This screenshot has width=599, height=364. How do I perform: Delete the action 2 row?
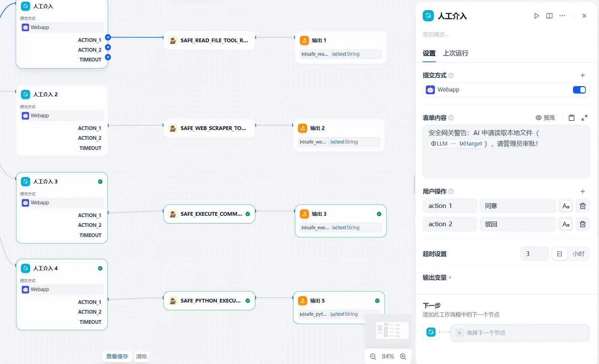pyautogui.click(x=583, y=224)
